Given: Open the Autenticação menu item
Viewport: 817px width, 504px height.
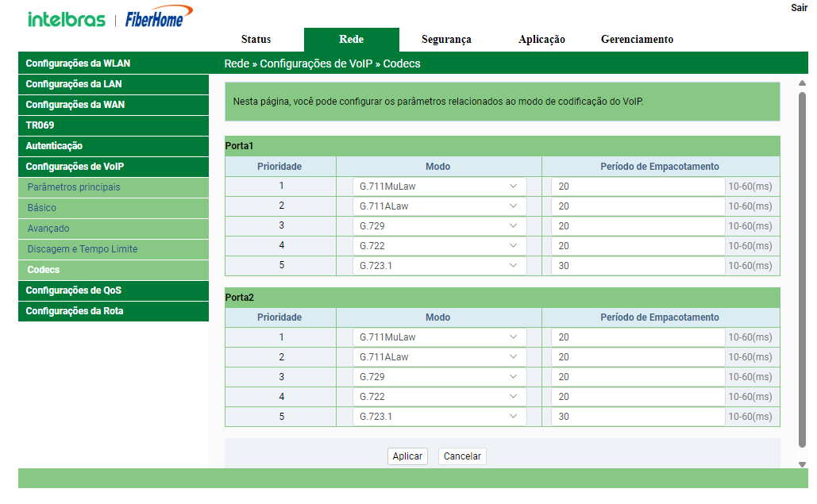Looking at the screenshot, I should tap(114, 146).
